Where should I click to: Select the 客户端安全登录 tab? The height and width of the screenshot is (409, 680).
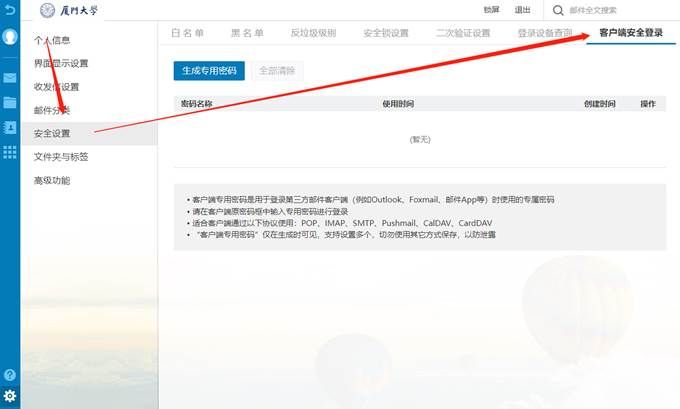[x=630, y=33]
